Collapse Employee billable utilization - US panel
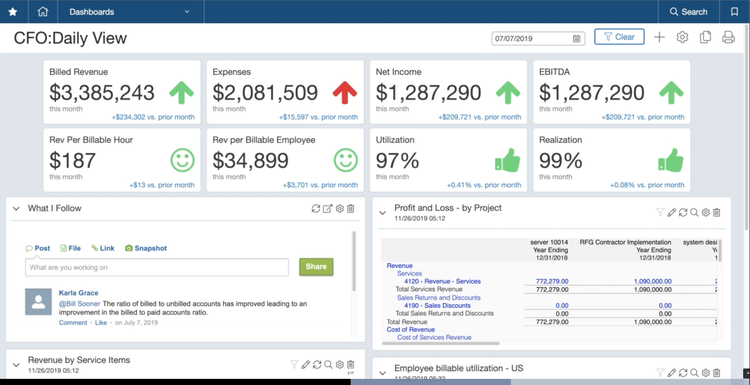Viewport: 750px width, 385px height. (382, 373)
